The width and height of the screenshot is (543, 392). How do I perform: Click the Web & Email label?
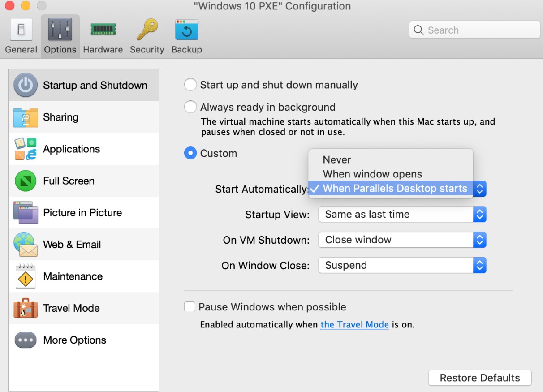(x=72, y=245)
